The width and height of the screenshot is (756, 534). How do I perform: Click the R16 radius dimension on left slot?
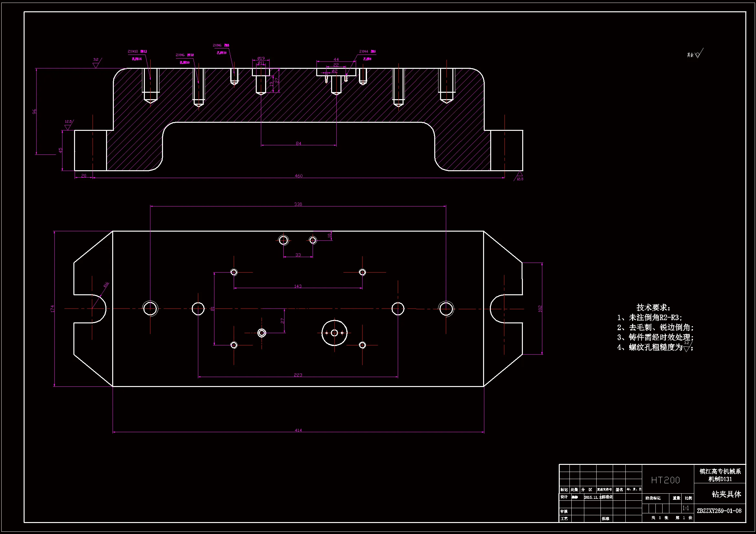coord(106,285)
